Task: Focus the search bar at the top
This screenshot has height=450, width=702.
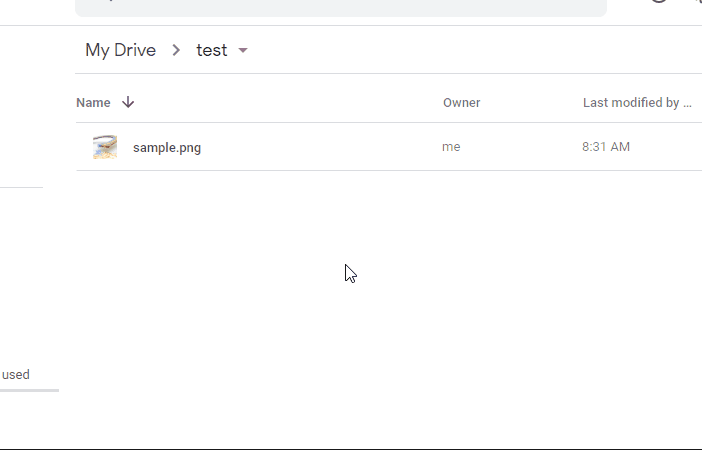Action: pyautogui.click(x=341, y=8)
